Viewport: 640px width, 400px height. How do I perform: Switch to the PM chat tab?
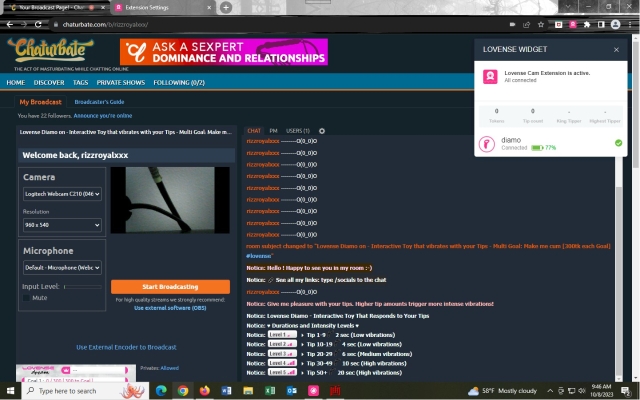(x=273, y=131)
